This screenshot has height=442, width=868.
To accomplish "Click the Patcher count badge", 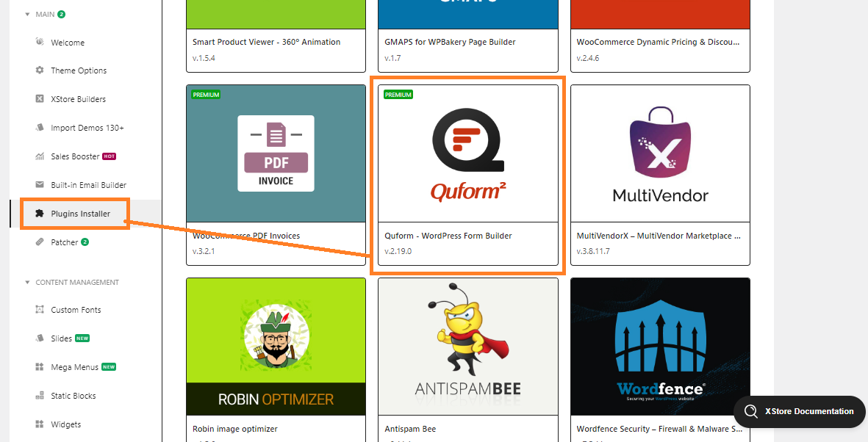I will click(85, 242).
